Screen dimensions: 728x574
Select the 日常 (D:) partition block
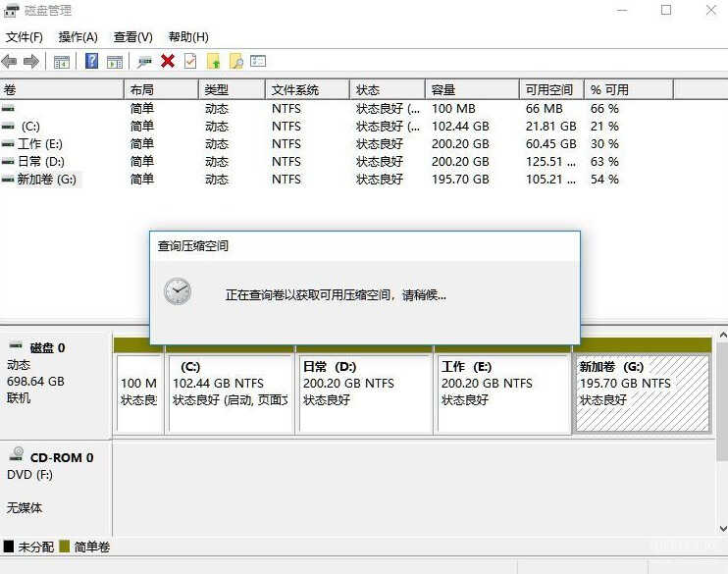pyautogui.click(x=364, y=392)
